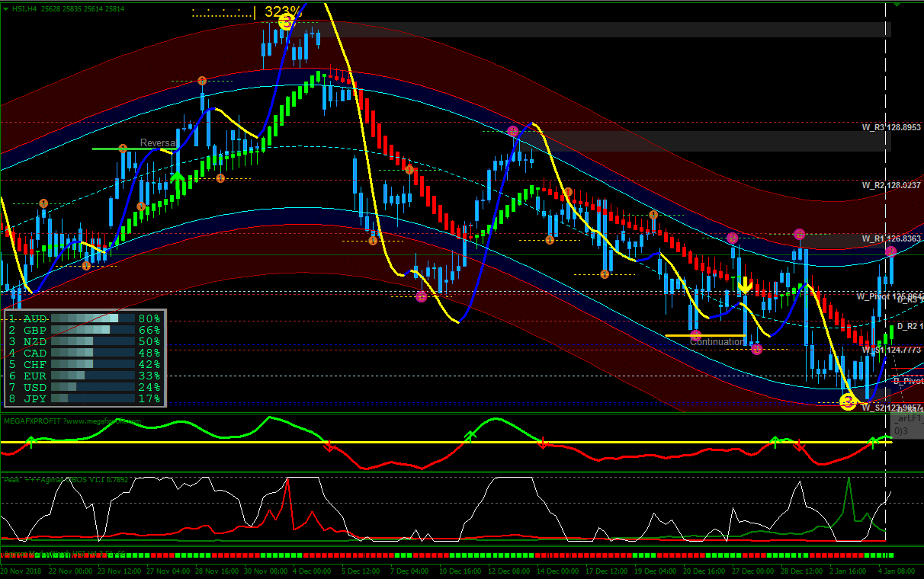Click the "22 Nov 00:00" time label
Screen dimensions: 924x579
pos(72,571)
